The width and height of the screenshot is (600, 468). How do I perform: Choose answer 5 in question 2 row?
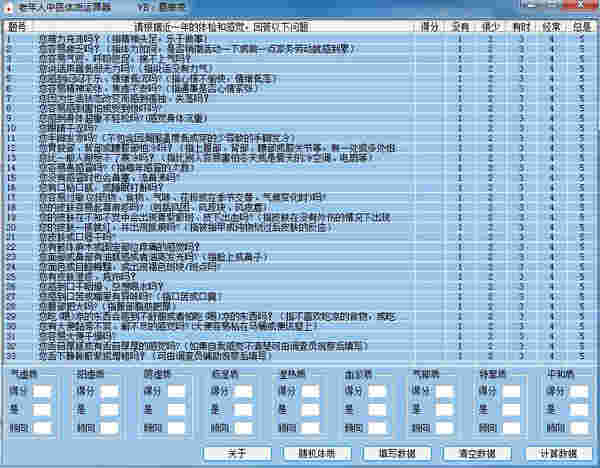click(582, 49)
